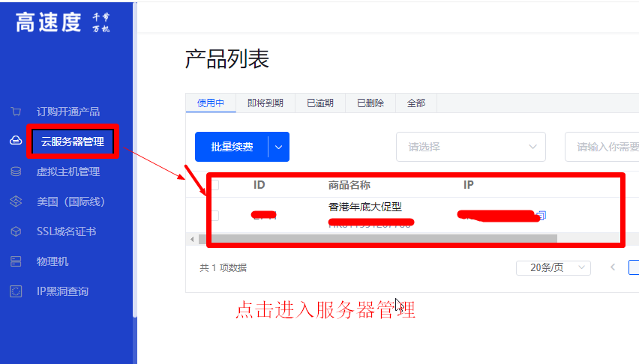639x364 pixels.
Task: Copy the IP address using copy icon
Action: pos(541,215)
